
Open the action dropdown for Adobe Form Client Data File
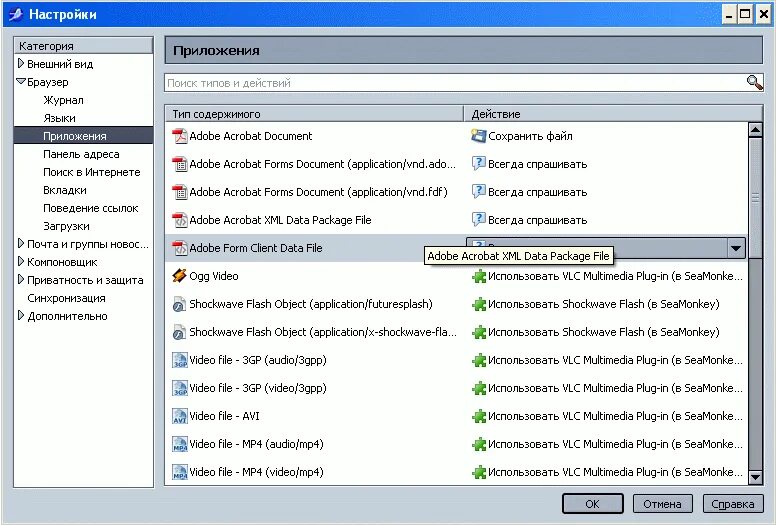click(735, 248)
